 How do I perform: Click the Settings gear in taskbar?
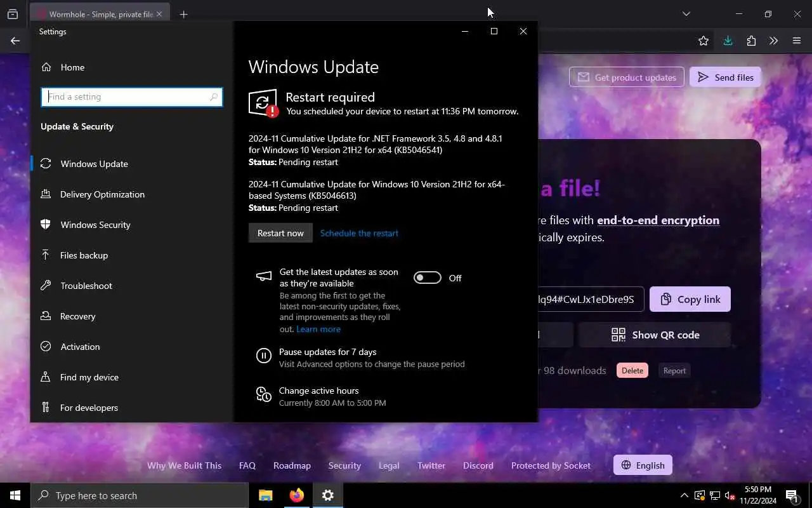pyautogui.click(x=328, y=495)
